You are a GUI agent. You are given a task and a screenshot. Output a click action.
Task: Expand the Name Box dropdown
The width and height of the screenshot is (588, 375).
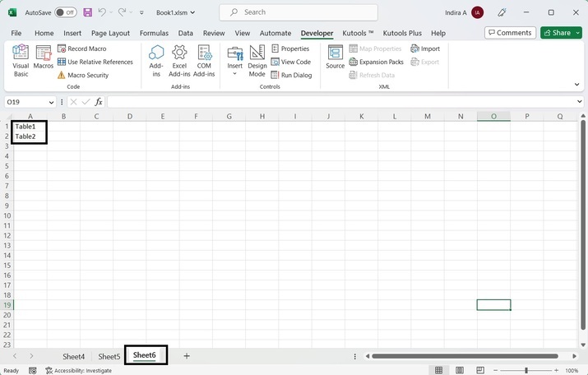pyautogui.click(x=51, y=102)
